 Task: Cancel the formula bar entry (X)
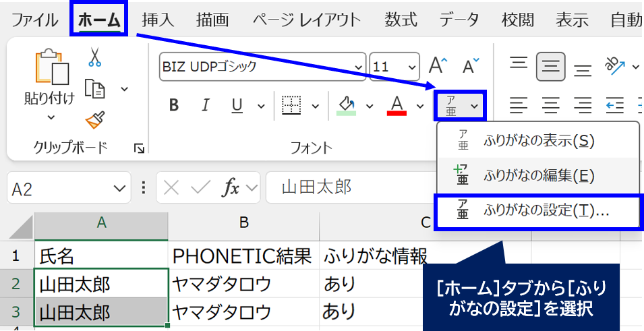[171, 188]
